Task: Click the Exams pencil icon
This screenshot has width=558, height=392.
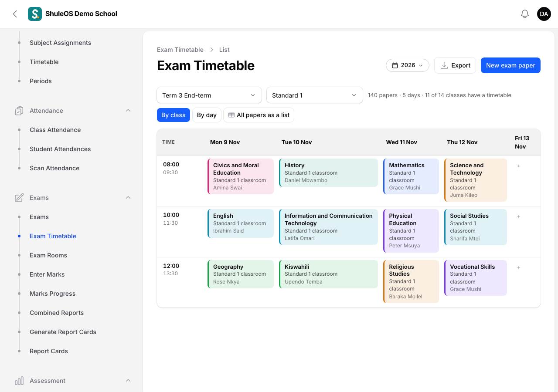Action: pos(19,198)
